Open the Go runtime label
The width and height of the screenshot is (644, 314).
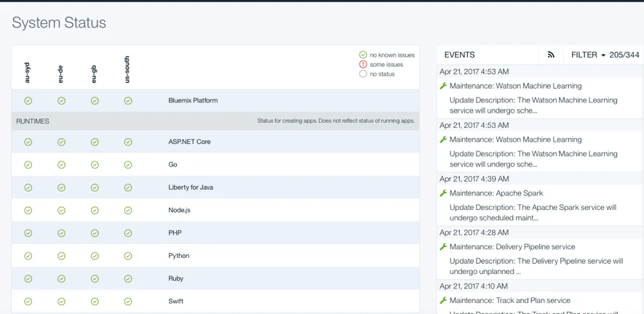pyautogui.click(x=173, y=164)
